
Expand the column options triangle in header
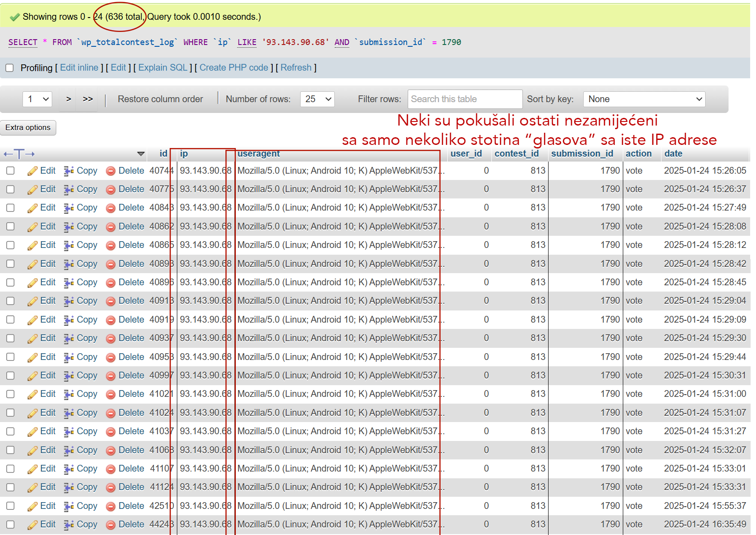click(141, 154)
